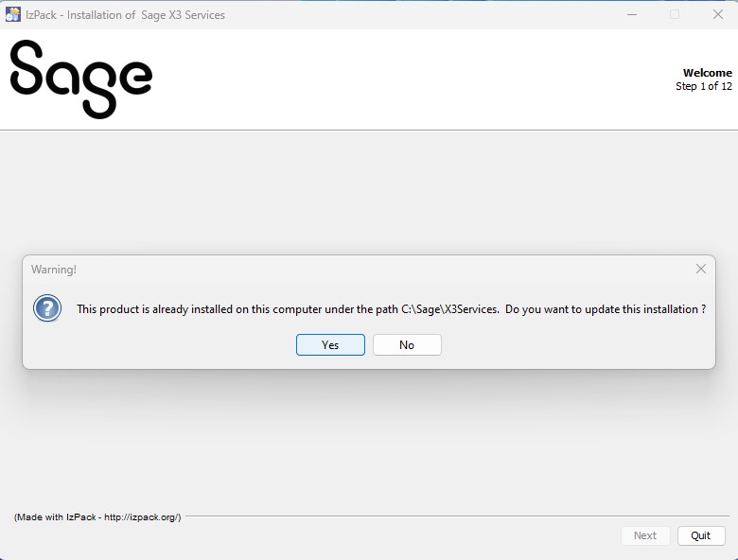Close the Sage X3 Services installer window

(x=717, y=14)
